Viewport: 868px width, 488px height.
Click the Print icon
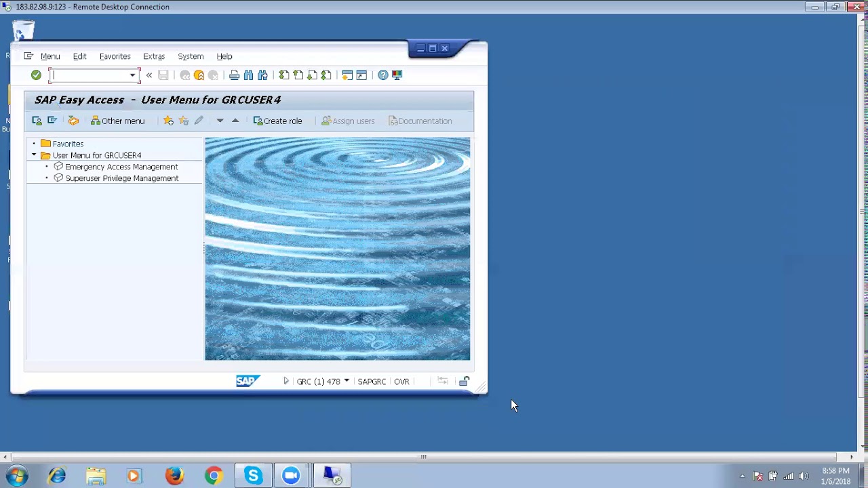[234, 75]
